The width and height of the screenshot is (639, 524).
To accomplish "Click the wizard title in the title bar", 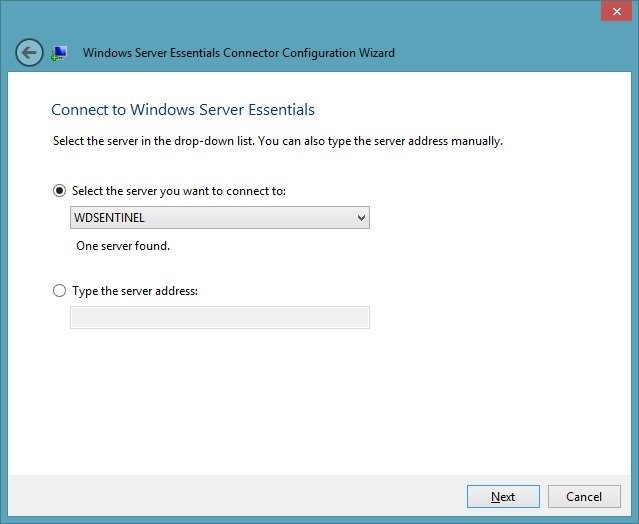I will pyautogui.click(x=239, y=53).
